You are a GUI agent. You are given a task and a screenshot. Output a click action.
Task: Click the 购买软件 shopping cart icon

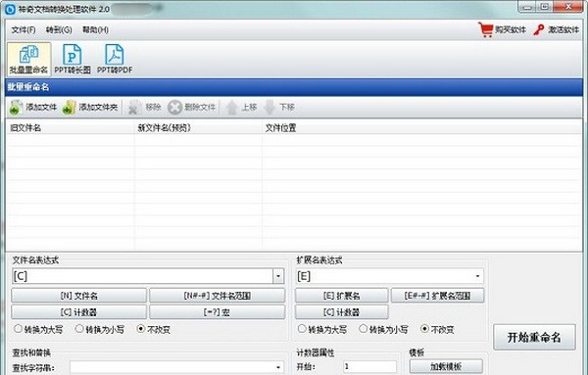point(486,29)
